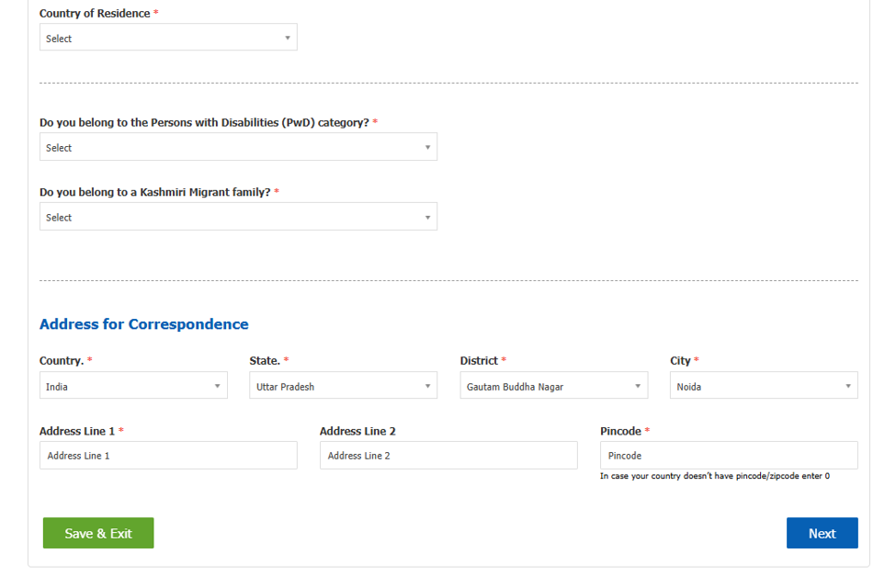896x588 pixels.
Task: Click the blue Next button
Action: (822, 533)
